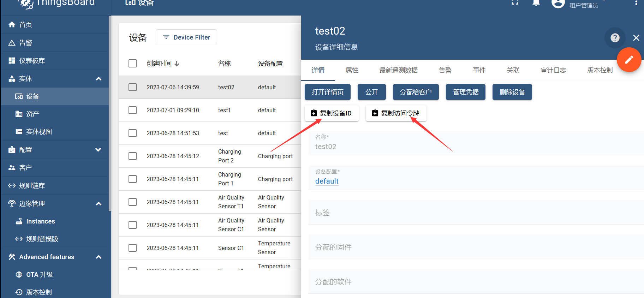Image resolution: width=644 pixels, height=298 pixels.
Task: Click the sidebar 版本控制 history icon
Action: [x=19, y=292]
